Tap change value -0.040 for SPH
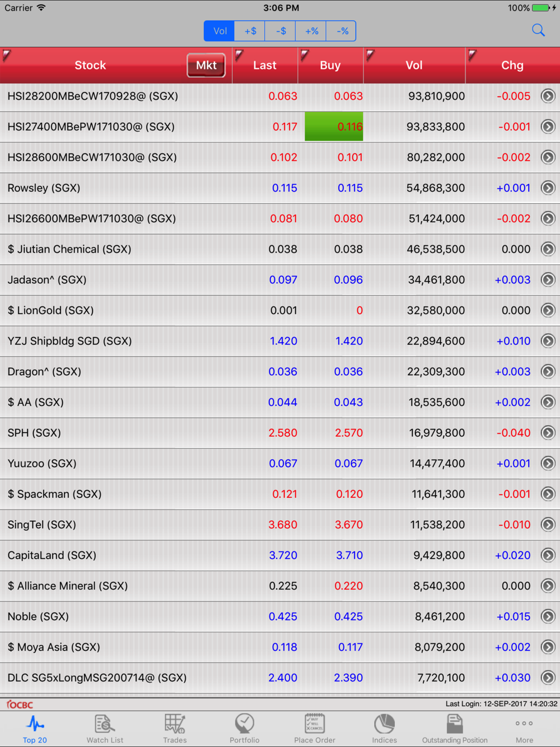This screenshot has height=747, width=560. [514, 433]
